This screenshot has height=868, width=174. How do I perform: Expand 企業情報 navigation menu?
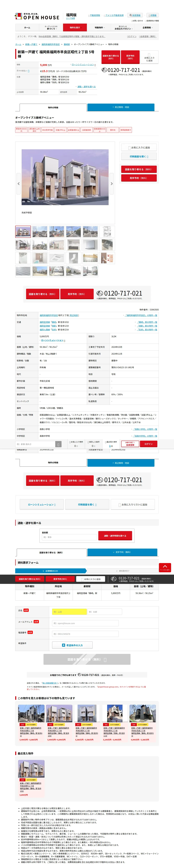147,28
